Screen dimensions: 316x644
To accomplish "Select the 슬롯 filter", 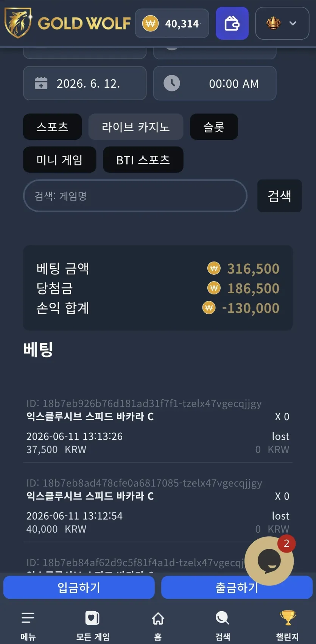I will 214,127.
